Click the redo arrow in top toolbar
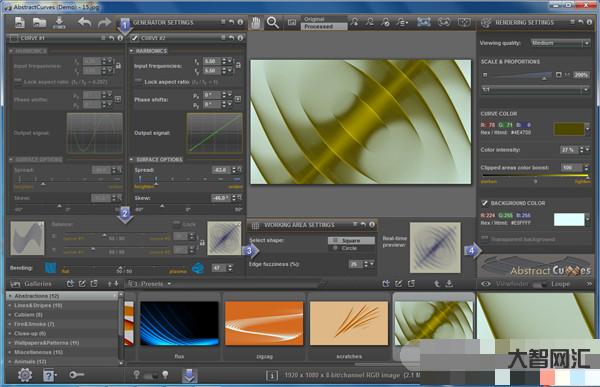Image resolution: width=600 pixels, height=387 pixels. click(104, 23)
